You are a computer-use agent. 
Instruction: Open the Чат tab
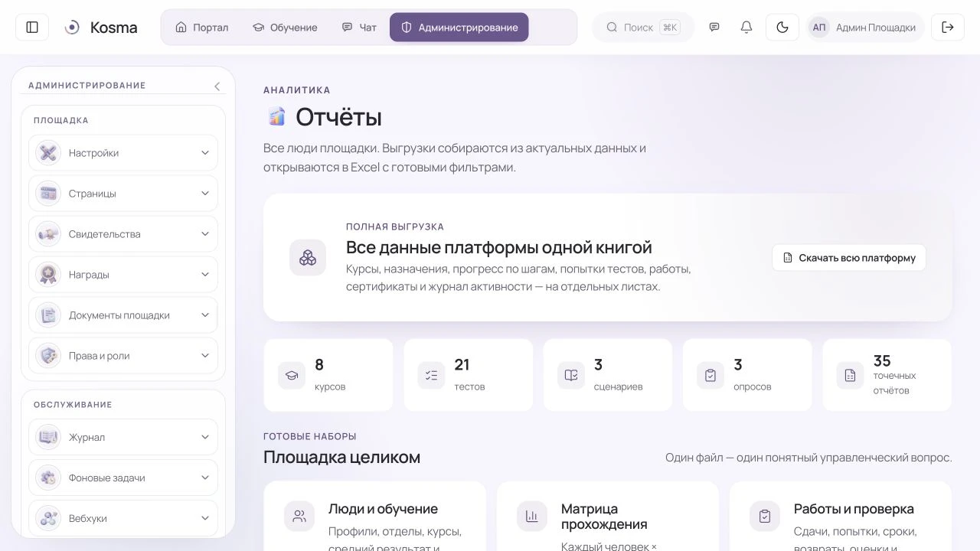[359, 28]
